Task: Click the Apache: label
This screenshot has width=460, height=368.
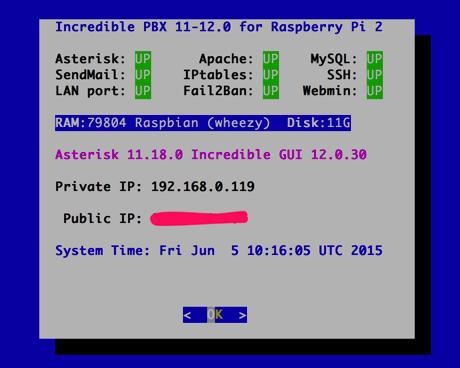Action: [226, 59]
